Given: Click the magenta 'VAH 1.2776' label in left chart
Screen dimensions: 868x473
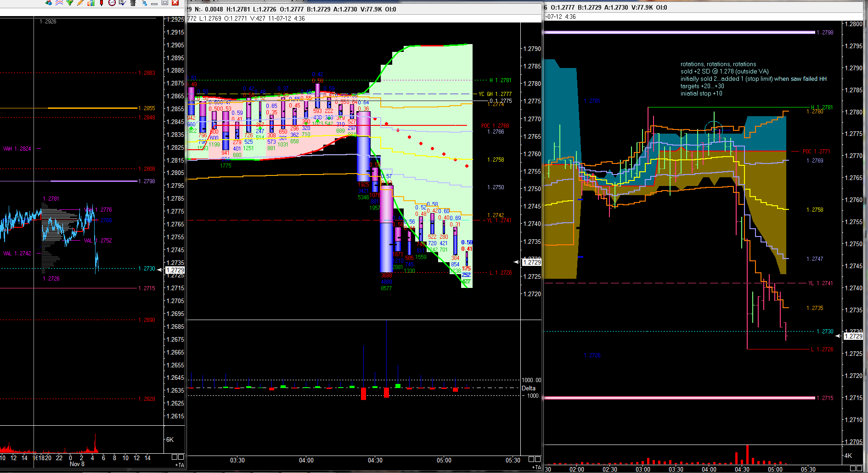Looking at the screenshot, I should (98, 210).
